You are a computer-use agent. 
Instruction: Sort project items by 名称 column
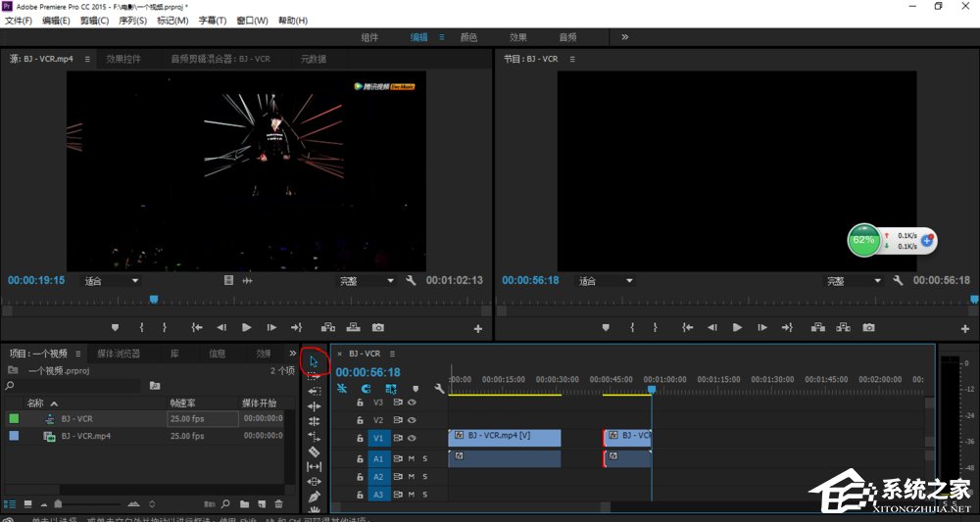35,403
